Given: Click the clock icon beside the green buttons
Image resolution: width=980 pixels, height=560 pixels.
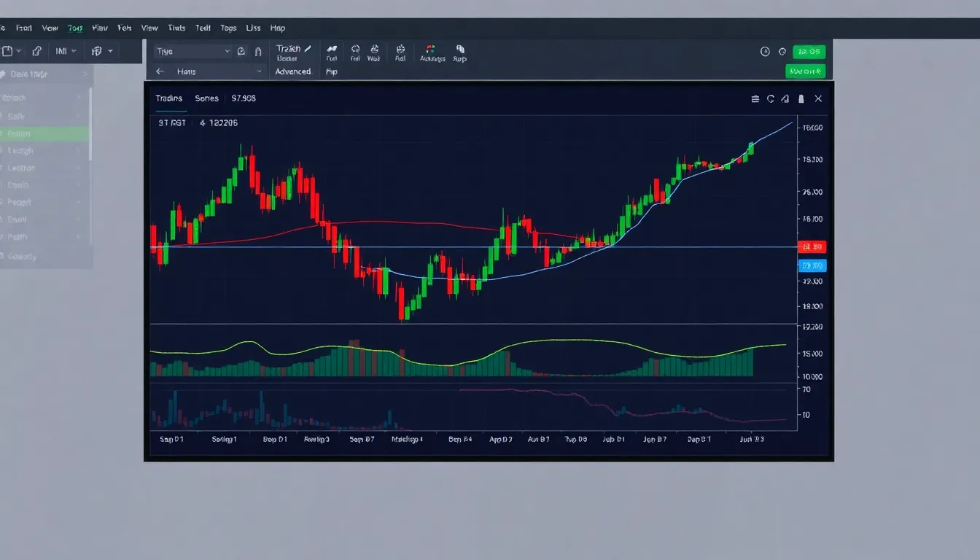Looking at the screenshot, I should point(765,52).
